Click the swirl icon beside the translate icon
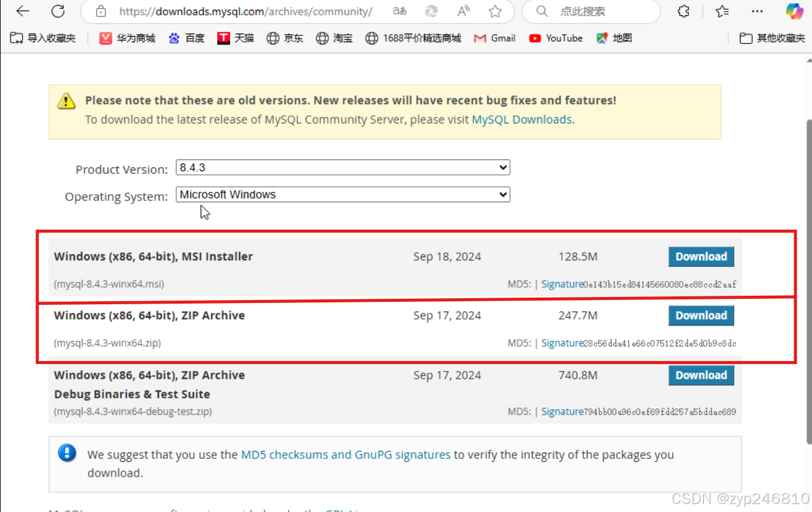This screenshot has width=812, height=512. pos(432,11)
